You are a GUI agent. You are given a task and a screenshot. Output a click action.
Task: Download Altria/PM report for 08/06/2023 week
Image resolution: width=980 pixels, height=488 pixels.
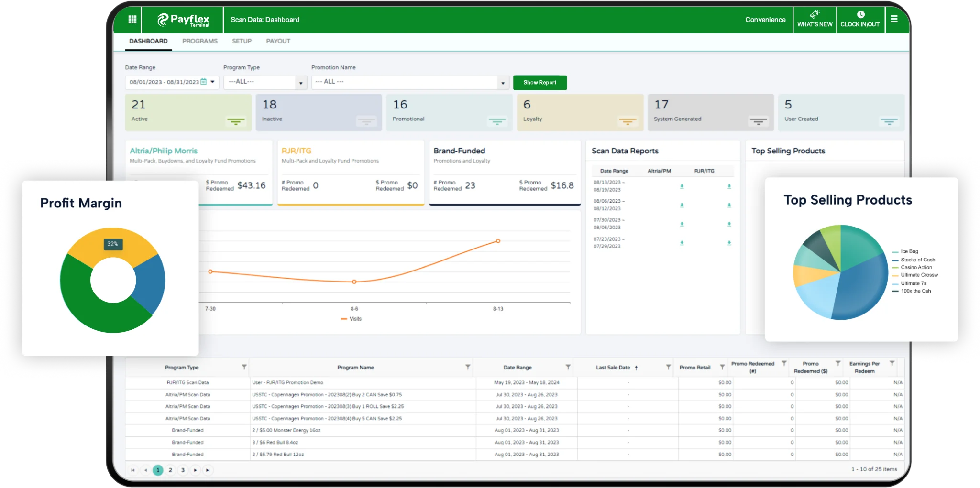pos(682,205)
